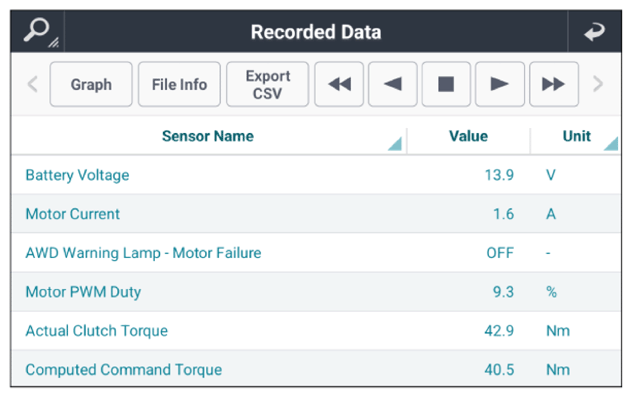Export the data as CSV
632x398 pixels.
pyautogui.click(x=268, y=84)
